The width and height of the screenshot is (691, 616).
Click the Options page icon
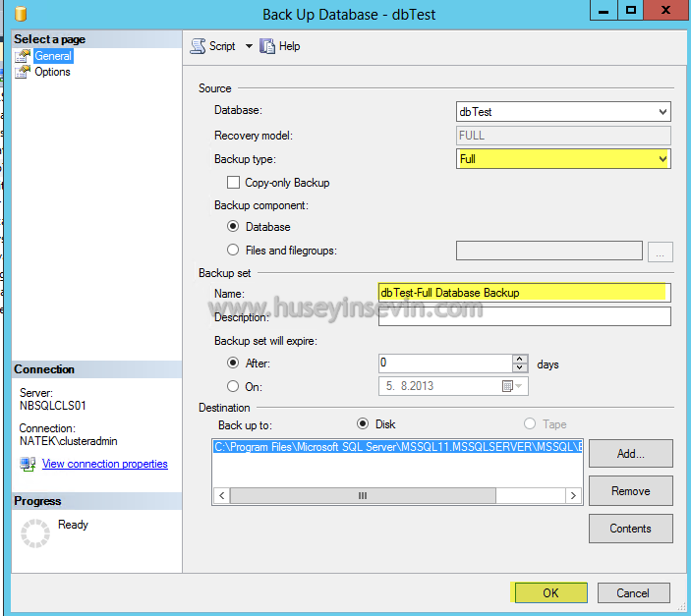23,72
